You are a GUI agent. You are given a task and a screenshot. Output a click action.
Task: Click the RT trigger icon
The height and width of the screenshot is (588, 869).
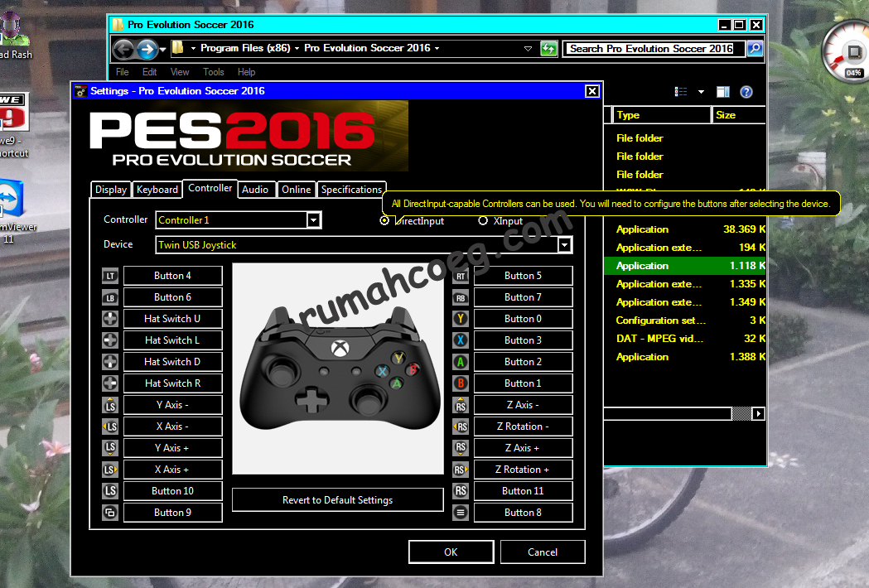tap(461, 276)
